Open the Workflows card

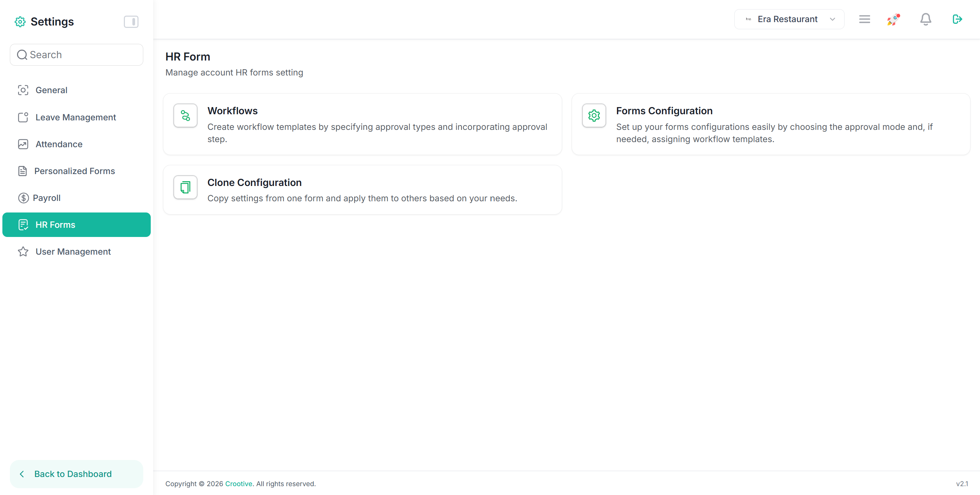pos(362,124)
